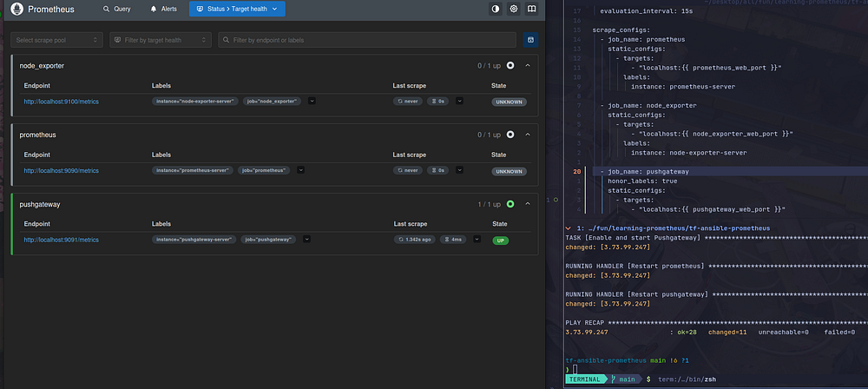Click the prometheus pool health ring icon
The width and height of the screenshot is (868, 389).
click(510, 135)
